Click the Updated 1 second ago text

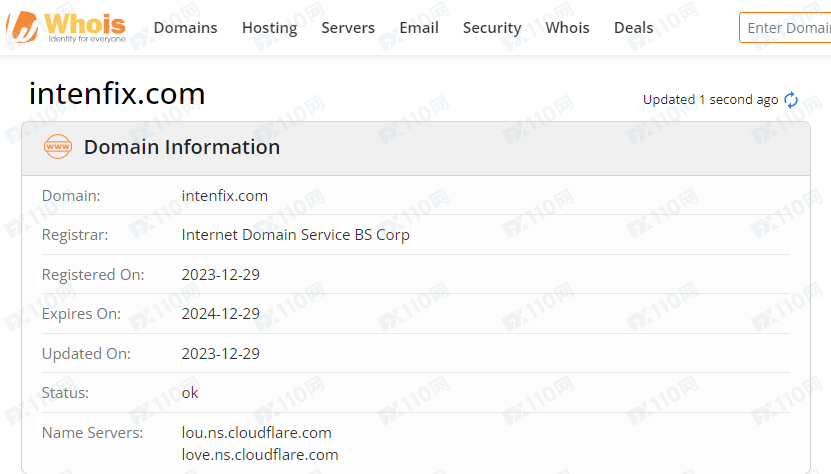(x=710, y=100)
